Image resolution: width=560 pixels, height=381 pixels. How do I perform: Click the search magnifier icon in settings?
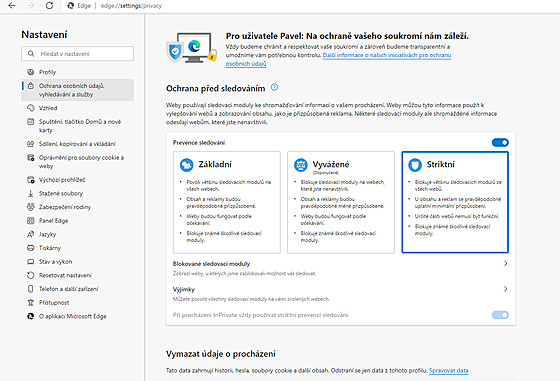coord(31,54)
